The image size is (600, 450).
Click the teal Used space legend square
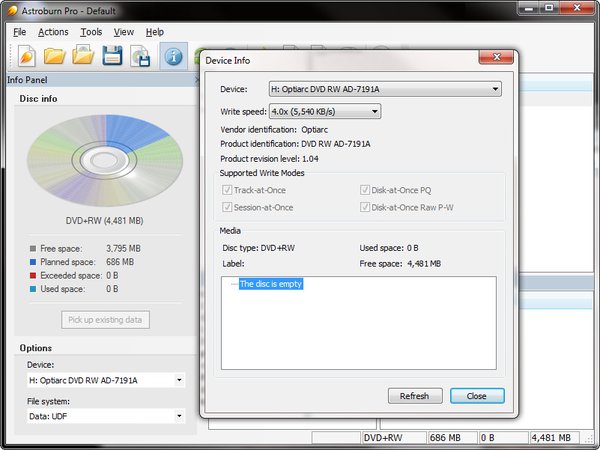coord(33,289)
